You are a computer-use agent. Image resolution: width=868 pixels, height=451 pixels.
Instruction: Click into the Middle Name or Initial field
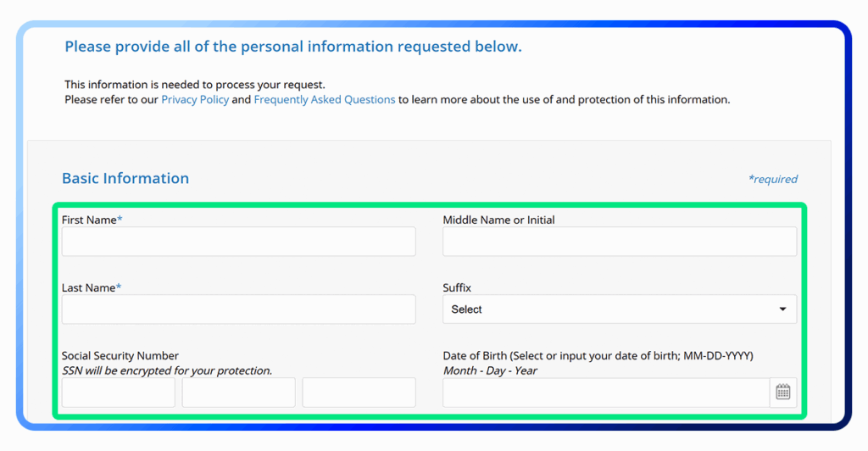(x=620, y=242)
